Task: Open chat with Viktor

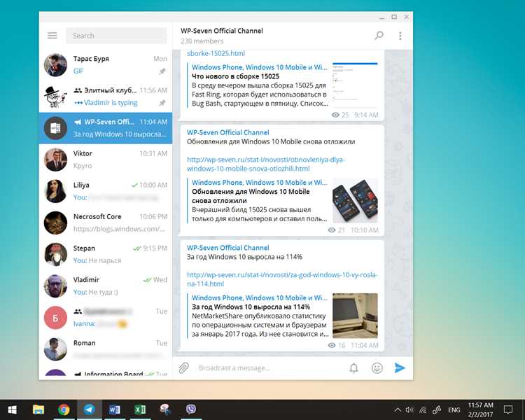Action: pos(106,160)
